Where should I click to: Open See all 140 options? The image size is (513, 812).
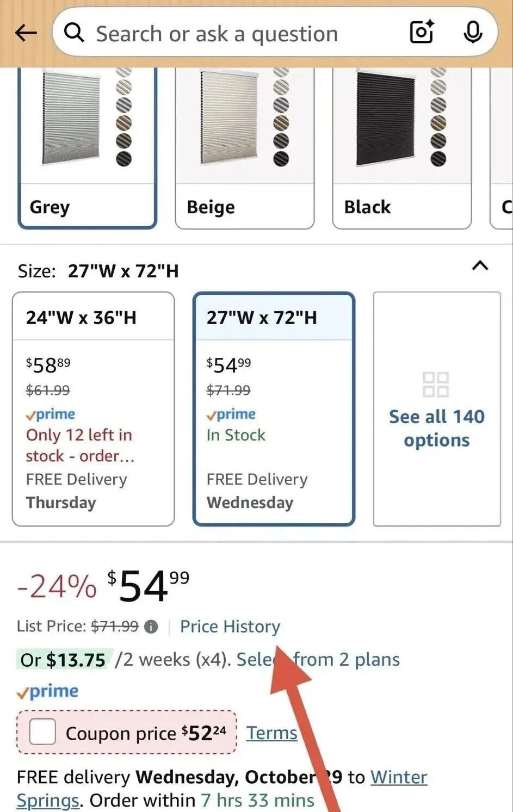click(x=436, y=428)
